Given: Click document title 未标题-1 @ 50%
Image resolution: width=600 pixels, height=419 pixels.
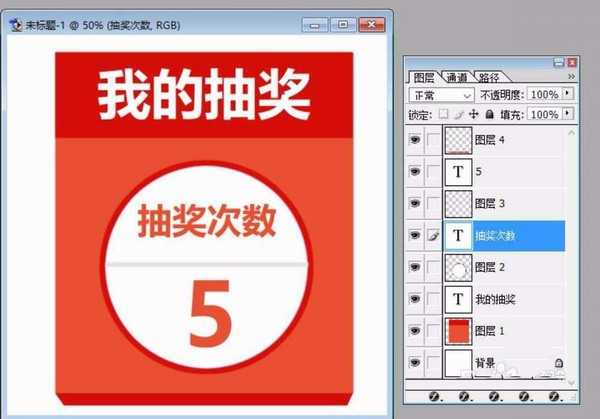Looking at the screenshot, I should pos(64,25).
